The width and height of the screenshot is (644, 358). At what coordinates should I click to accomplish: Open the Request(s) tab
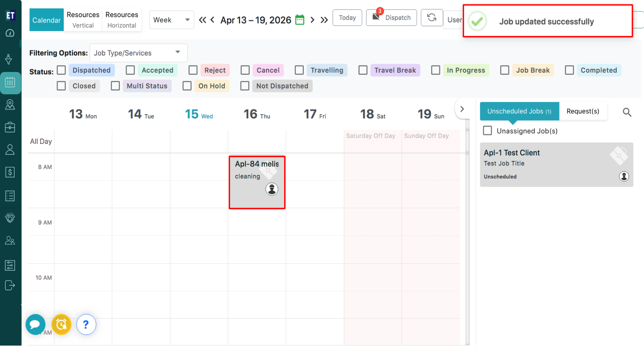click(x=582, y=111)
